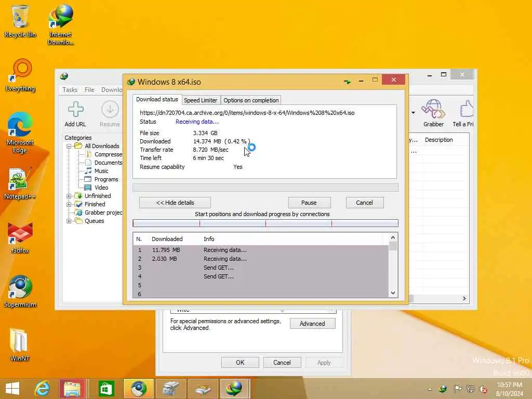The image size is (532, 399).
Task: Click network tray icon
Action: 470,389
